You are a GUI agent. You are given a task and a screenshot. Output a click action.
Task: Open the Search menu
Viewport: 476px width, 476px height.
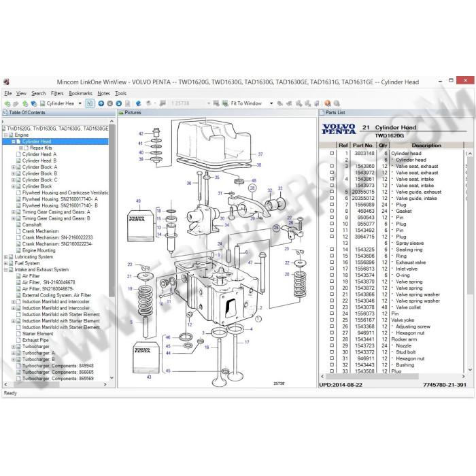coord(39,94)
